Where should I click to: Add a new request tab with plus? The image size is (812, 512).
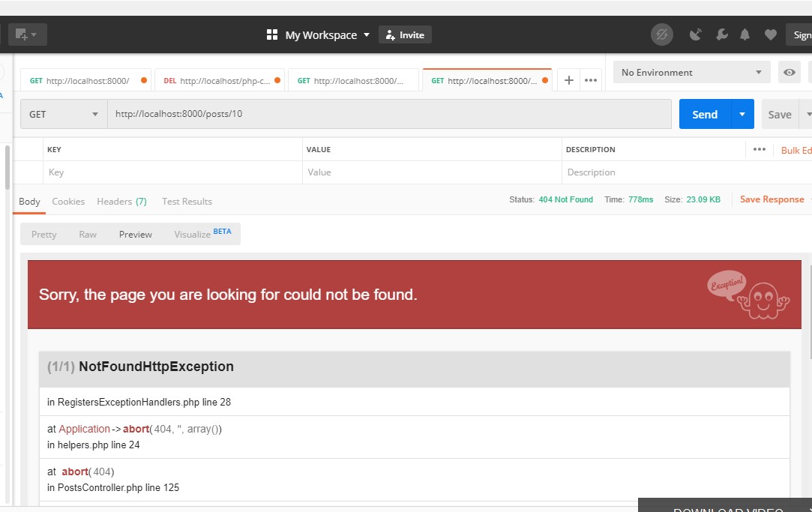[x=568, y=80]
